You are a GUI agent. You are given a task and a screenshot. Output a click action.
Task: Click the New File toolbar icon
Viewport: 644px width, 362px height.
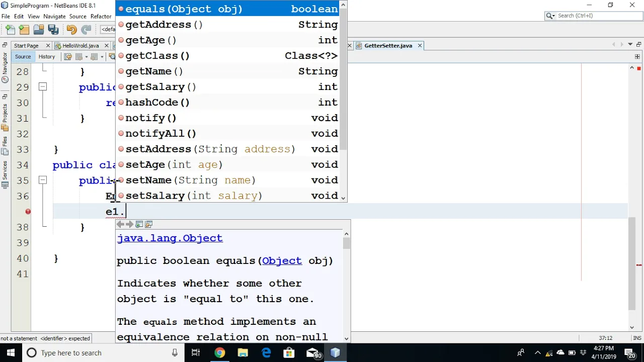click(x=11, y=30)
